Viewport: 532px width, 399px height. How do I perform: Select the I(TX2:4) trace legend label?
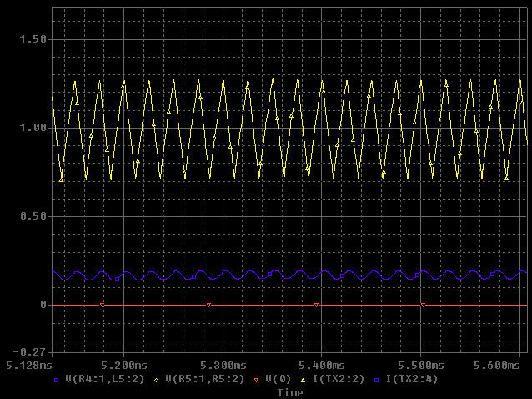coord(412,379)
